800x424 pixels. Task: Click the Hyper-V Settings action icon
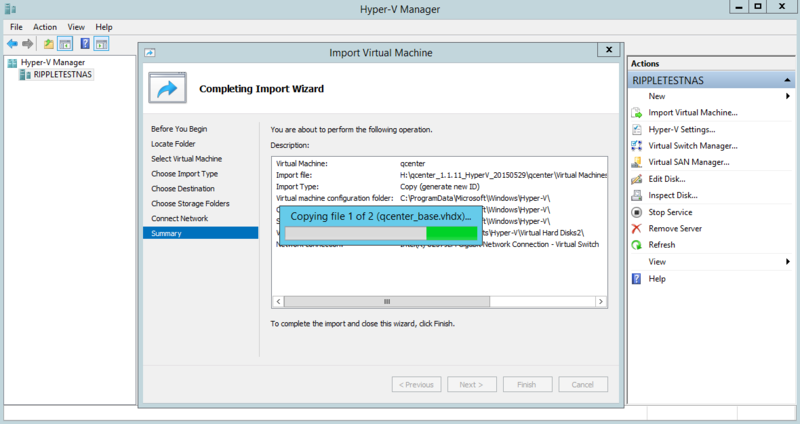click(637, 130)
